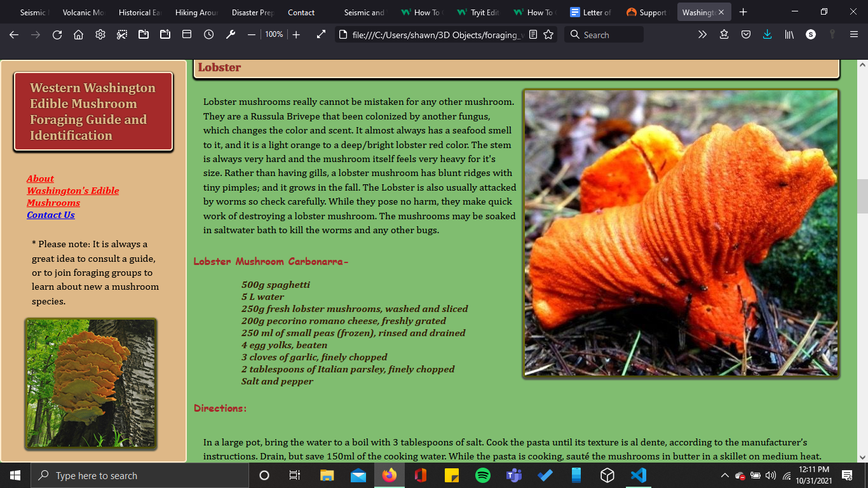Open the Library icon
The height and width of the screenshot is (488, 868).
[789, 35]
